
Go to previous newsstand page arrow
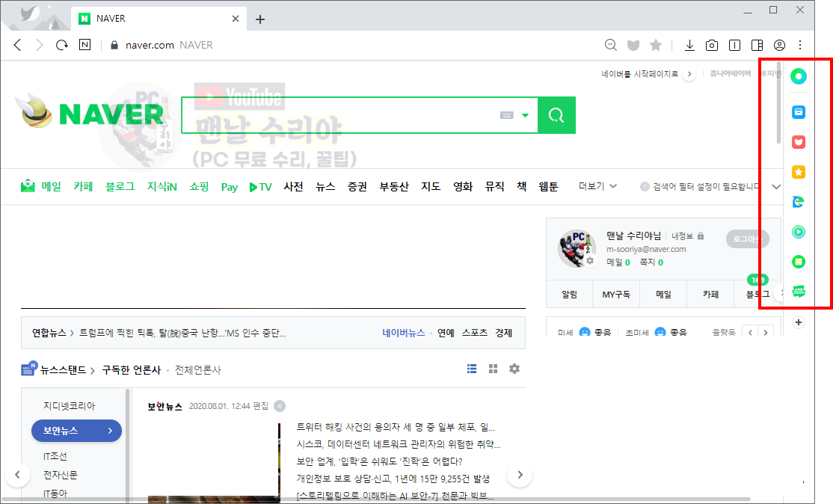pos(17,474)
